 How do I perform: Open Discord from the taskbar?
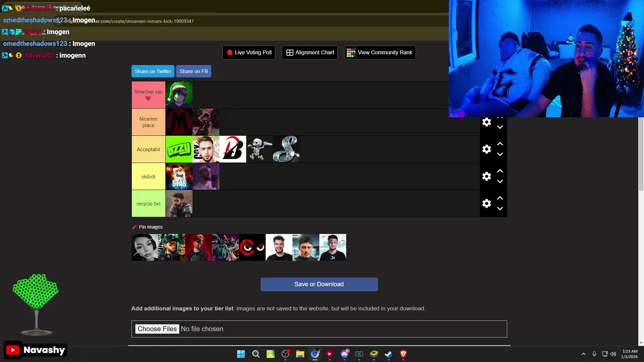pos(345,354)
